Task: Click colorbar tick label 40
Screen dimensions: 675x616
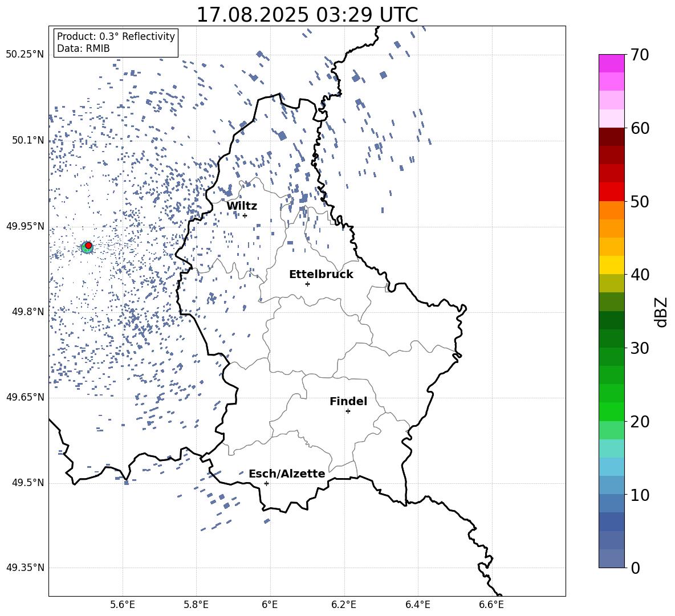Action: pyautogui.click(x=640, y=275)
